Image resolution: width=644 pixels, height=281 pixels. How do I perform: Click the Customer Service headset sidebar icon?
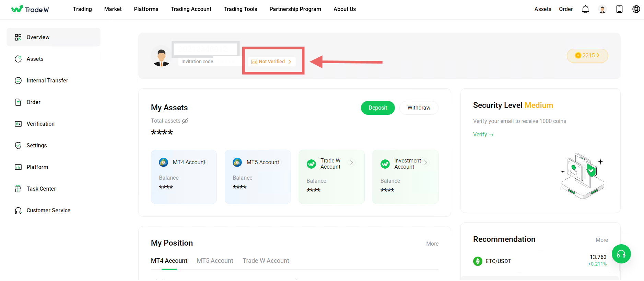pos(18,210)
